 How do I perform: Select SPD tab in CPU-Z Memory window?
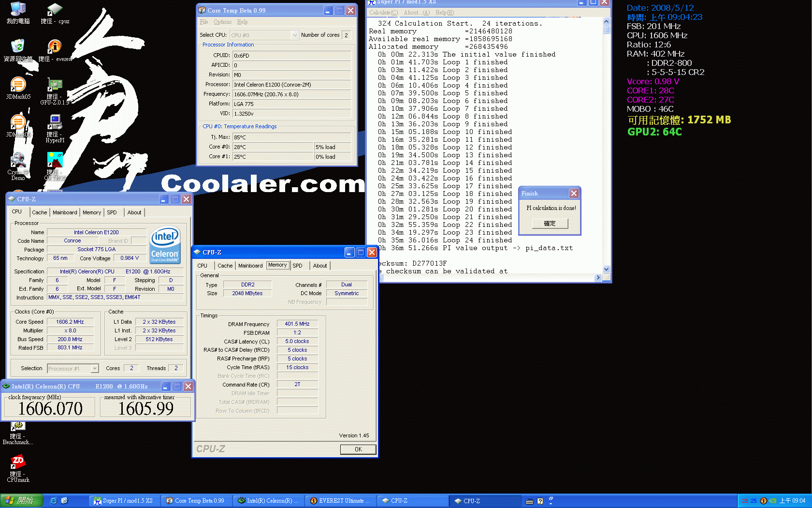[298, 266]
